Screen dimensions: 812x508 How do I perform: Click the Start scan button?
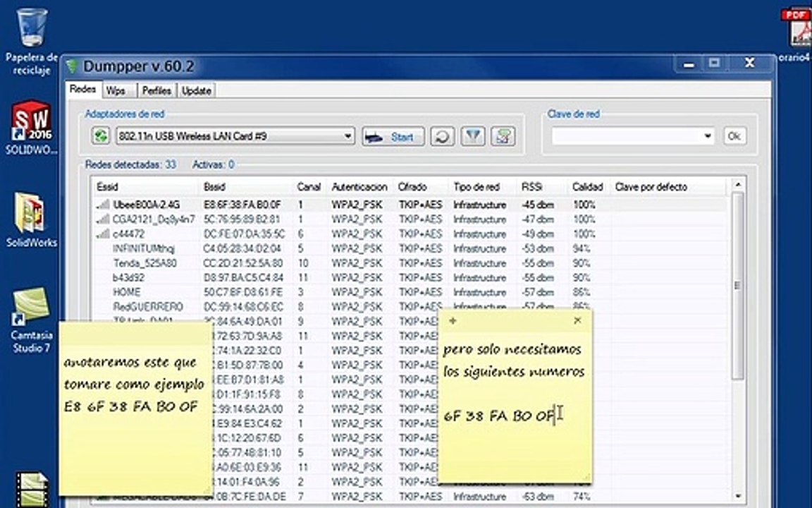(393, 137)
